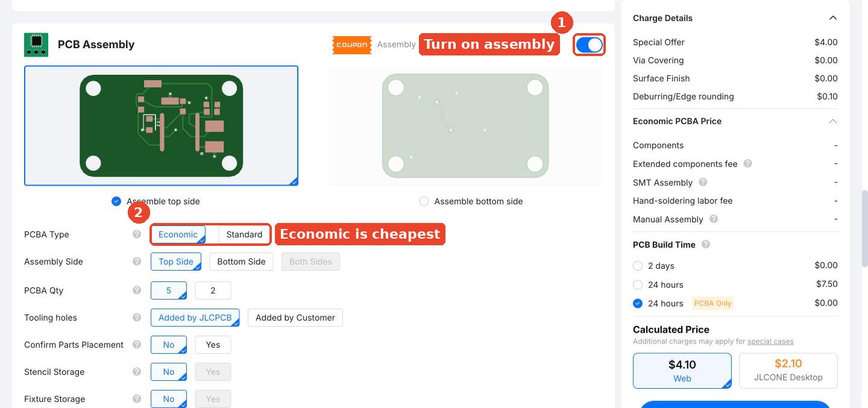The height and width of the screenshot is (408, 868).
Task: Collapse the Economic PCBA Price section
Action: coord(833,121)
